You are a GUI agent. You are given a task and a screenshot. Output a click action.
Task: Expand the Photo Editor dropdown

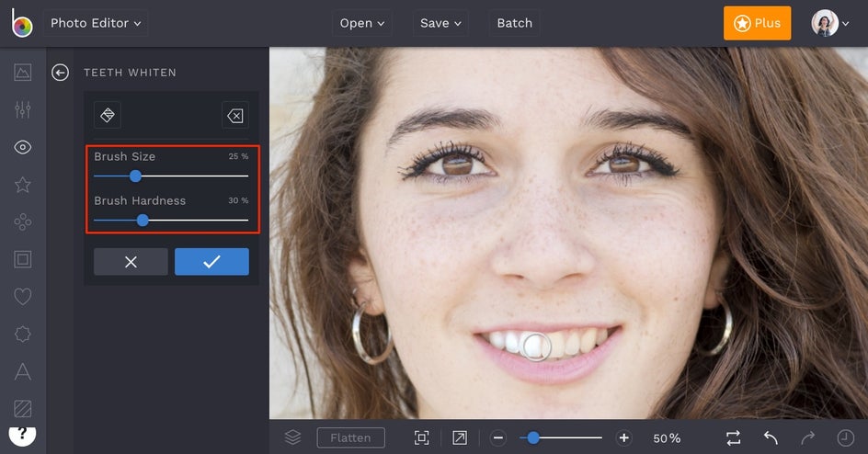pyautogui.click(x=96, y=23)
